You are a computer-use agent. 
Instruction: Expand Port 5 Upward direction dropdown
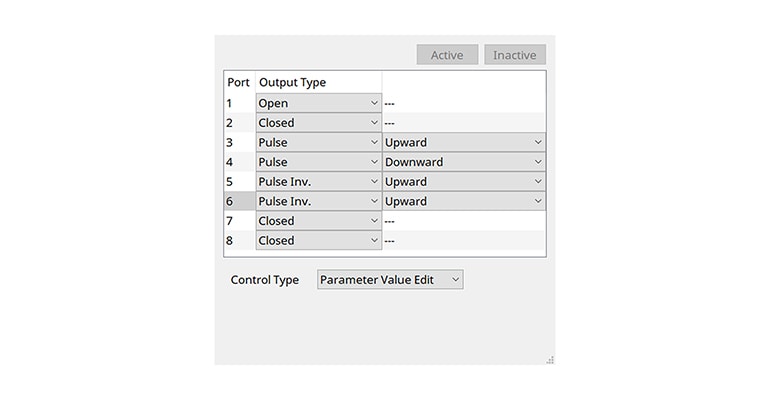[464, 181]
